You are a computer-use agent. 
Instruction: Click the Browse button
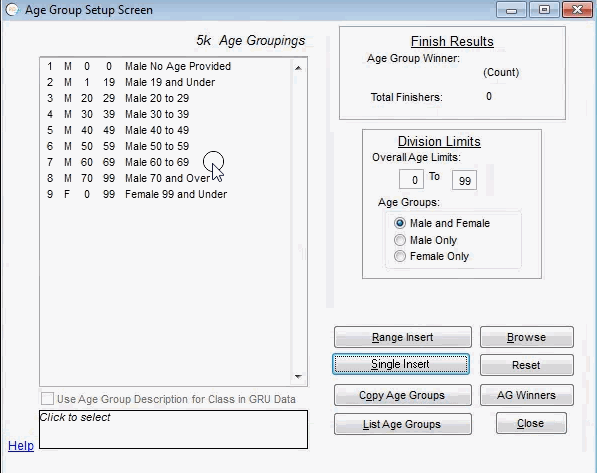click(x=527, y=337)
